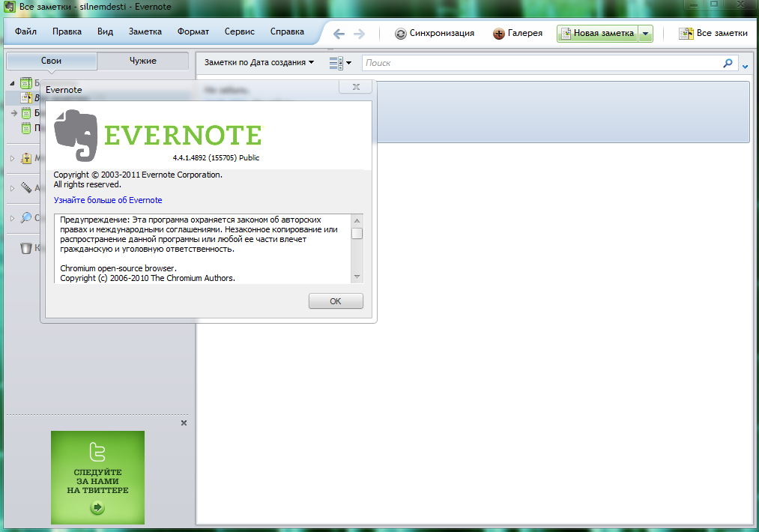Select the all-notes item in the sidebar

tap(25, 97)
